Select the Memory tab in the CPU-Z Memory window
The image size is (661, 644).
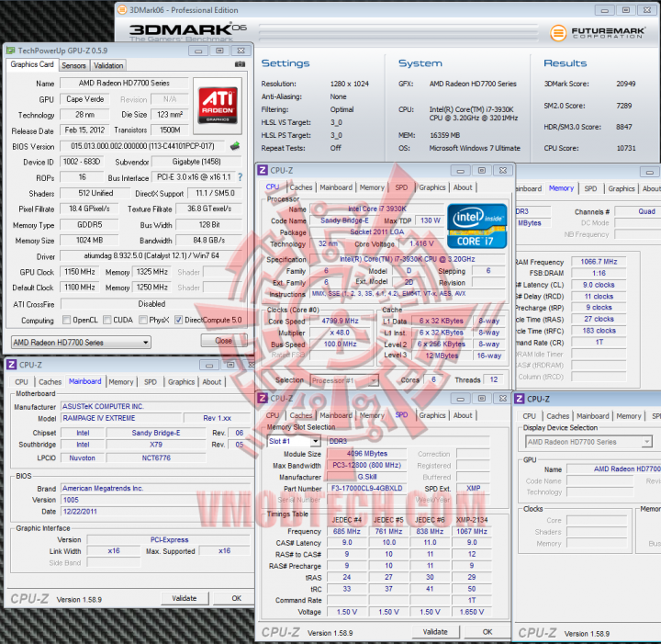pyautogui.click(x=561, y=188)
